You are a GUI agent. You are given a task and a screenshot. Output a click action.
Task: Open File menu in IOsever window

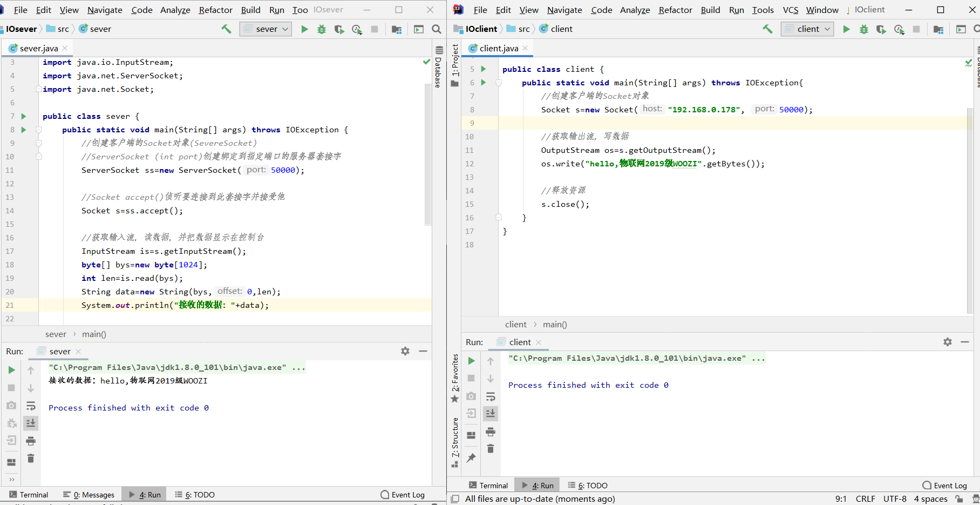tap(21, 10)
